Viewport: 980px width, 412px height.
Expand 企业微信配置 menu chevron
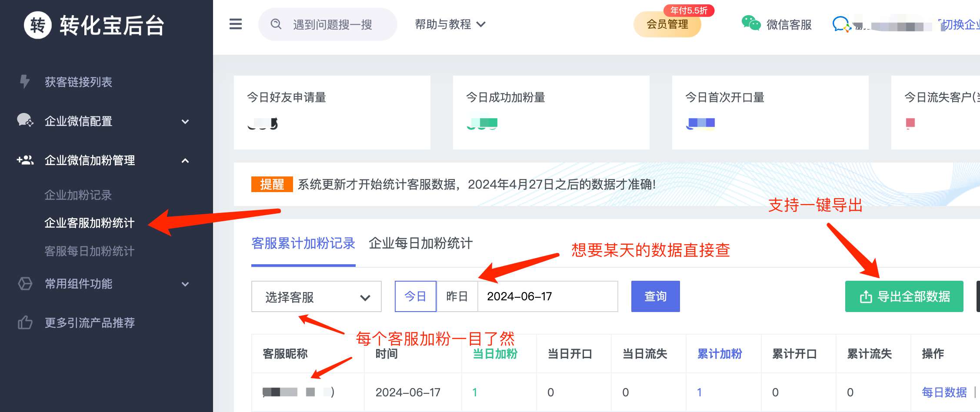tap(185, 121)
